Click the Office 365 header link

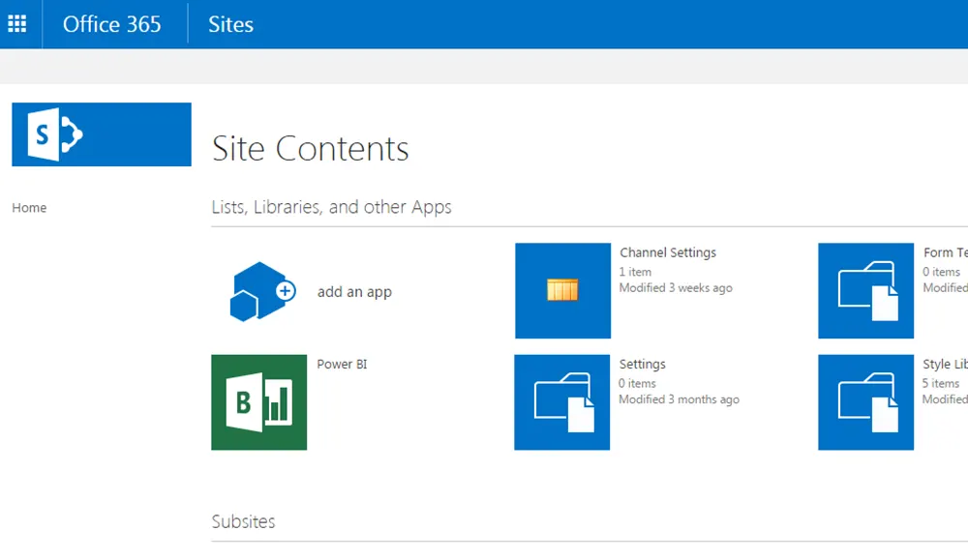[111, 24]
